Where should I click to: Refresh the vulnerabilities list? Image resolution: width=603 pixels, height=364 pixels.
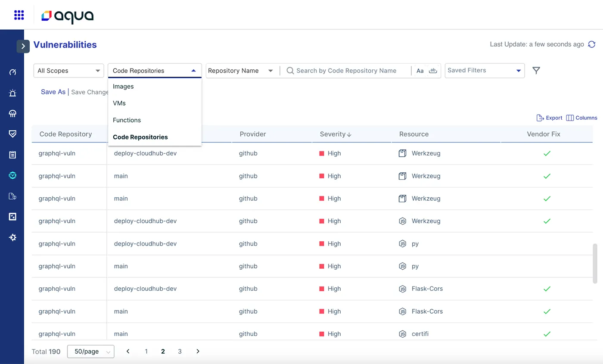(592, 44)
